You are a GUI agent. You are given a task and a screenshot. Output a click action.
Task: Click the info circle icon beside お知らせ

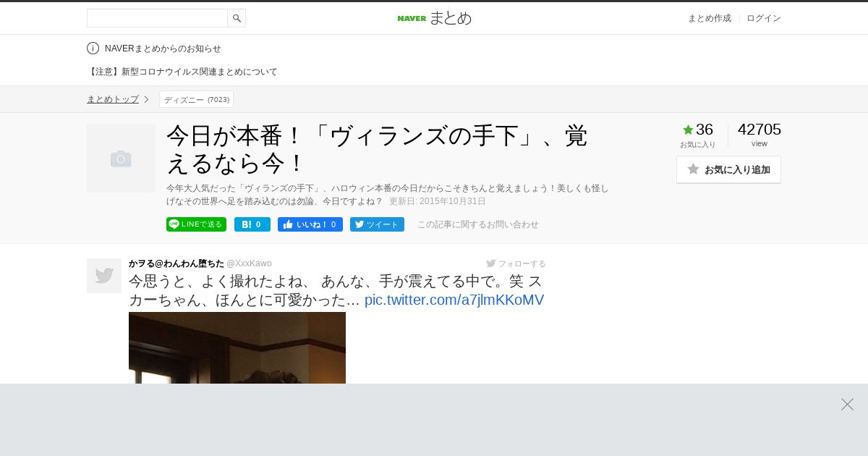(x=93, y=48)
